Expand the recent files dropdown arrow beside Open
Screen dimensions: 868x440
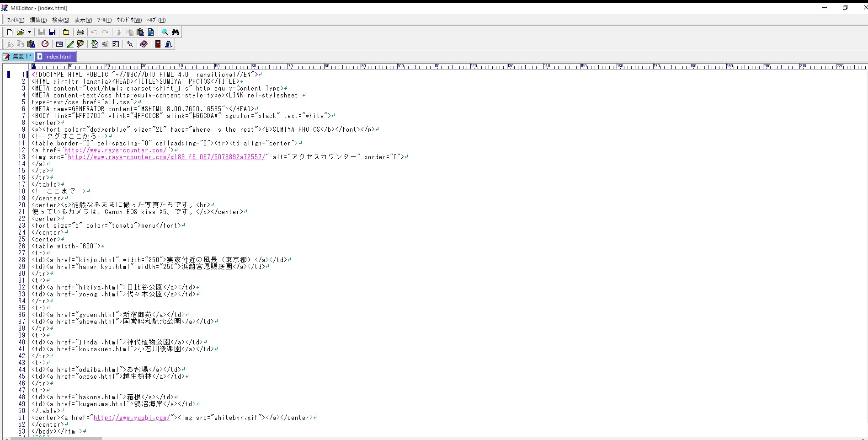(x=29, y=32)
